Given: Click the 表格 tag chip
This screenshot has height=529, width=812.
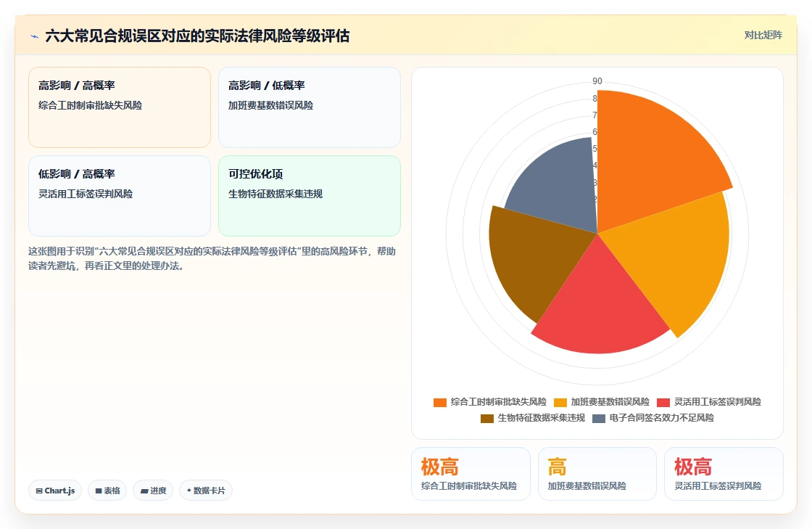Looking at the screenshot, I should (x=107, y=491).
